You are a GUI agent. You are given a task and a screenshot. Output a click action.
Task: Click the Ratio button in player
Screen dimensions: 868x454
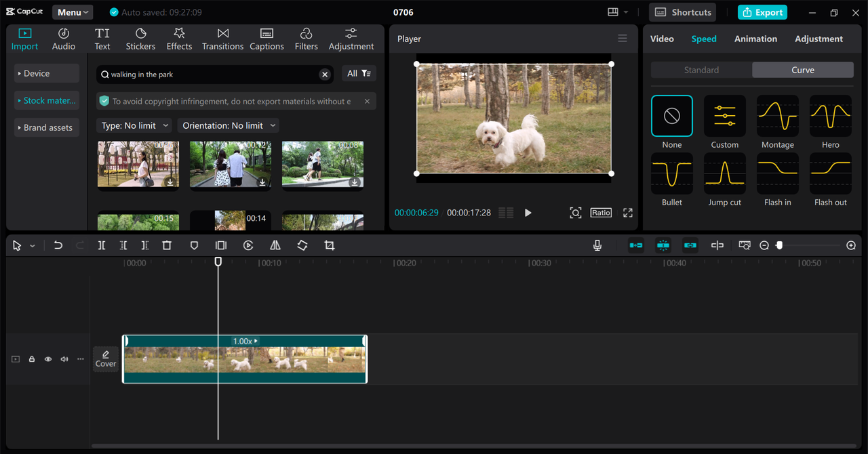click(601, 213)
